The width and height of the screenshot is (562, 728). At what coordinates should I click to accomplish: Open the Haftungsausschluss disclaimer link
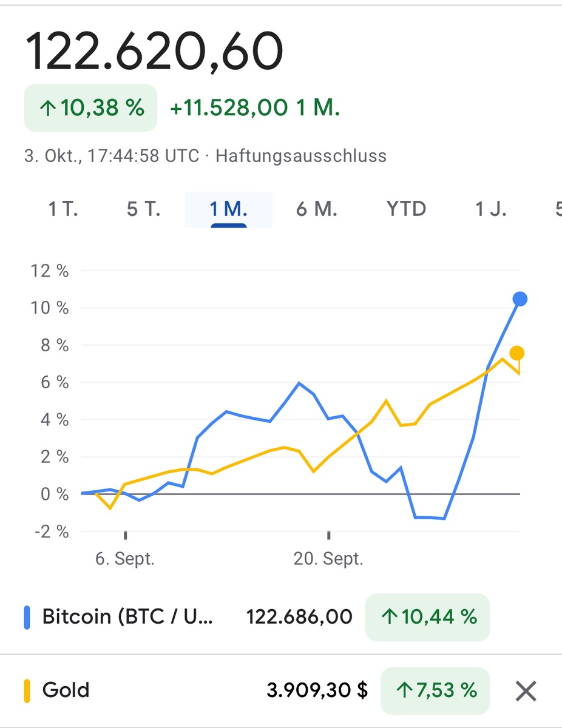301,156
